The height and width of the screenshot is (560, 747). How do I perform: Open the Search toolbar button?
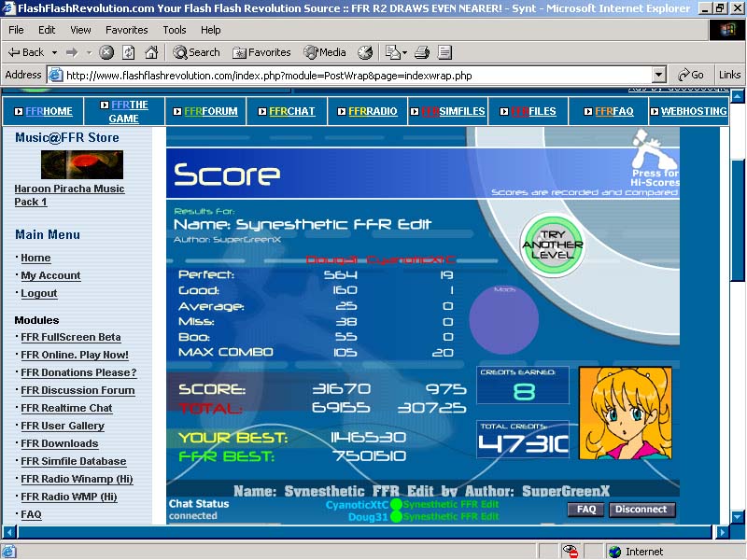point(196,52)
